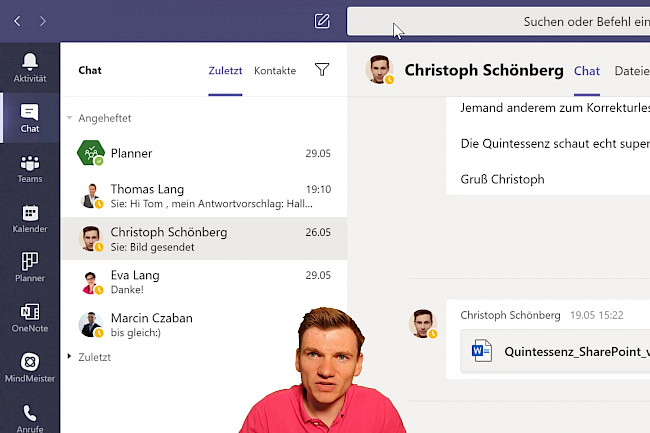Filter chats with the funnel icon

(322, 70)
